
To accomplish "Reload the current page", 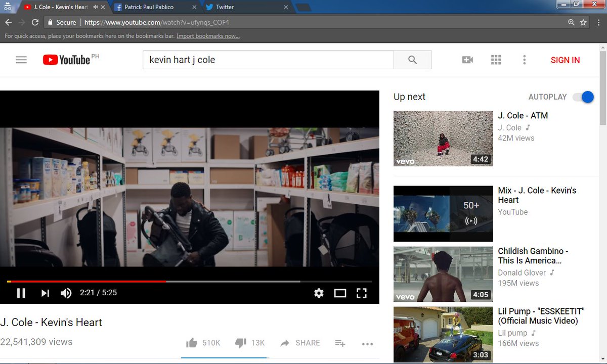I will (35, 22).
